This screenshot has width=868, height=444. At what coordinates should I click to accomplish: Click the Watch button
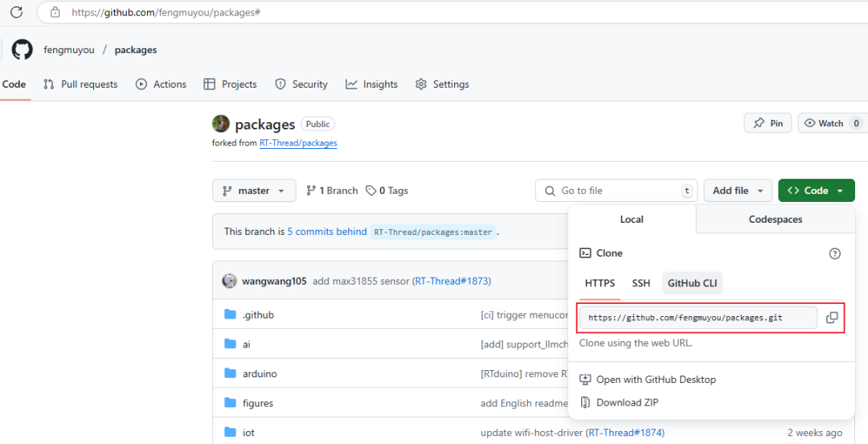[832, 123]
